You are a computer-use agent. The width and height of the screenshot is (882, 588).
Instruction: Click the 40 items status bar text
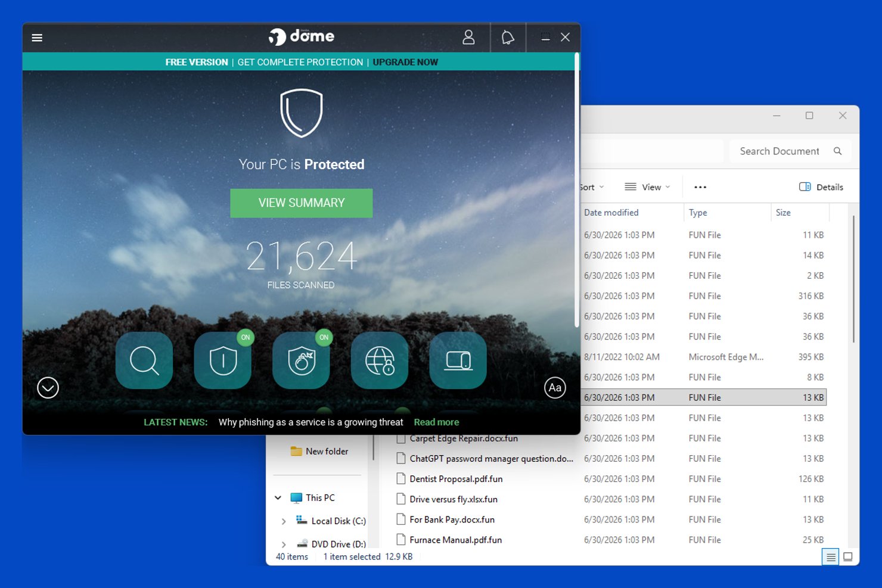292,557
